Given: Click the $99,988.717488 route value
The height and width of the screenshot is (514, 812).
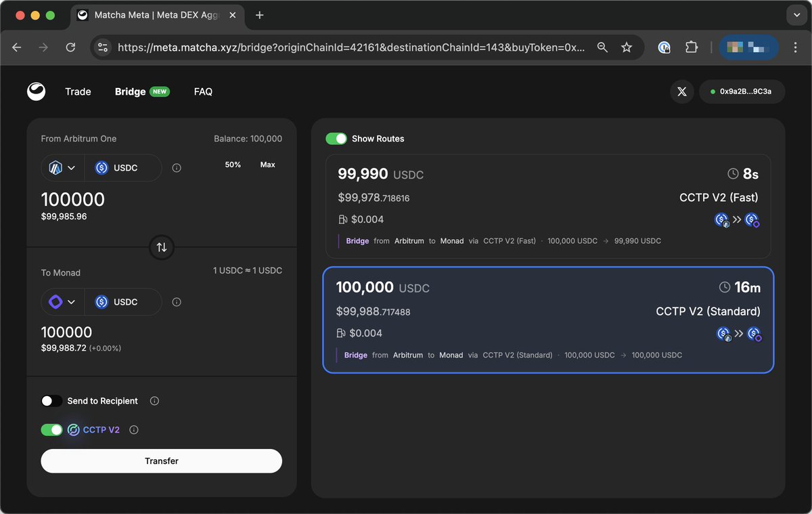Looking at the screenshot, I should [373, 312].
